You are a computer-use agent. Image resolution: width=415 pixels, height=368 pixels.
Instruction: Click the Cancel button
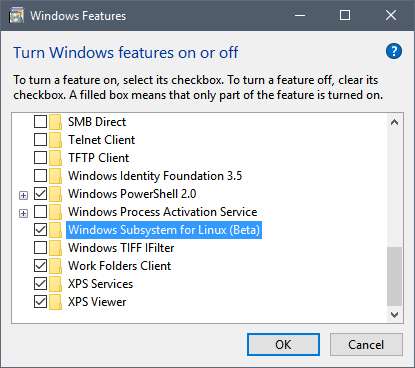[x=366, y=344]
